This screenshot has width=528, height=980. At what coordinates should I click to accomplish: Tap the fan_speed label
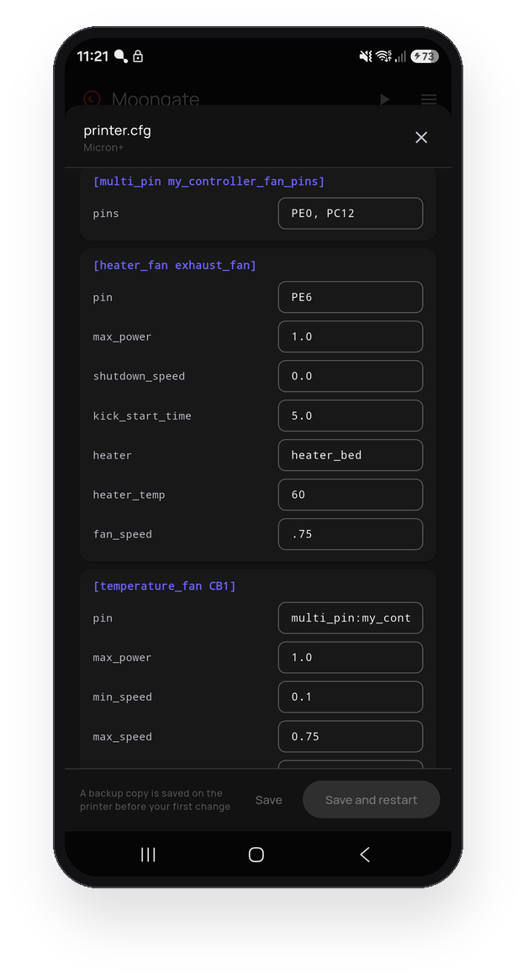(x=123, y=534)
